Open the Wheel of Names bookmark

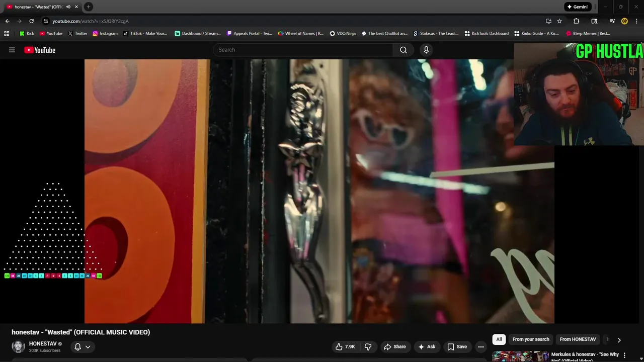tap(300, 34)
